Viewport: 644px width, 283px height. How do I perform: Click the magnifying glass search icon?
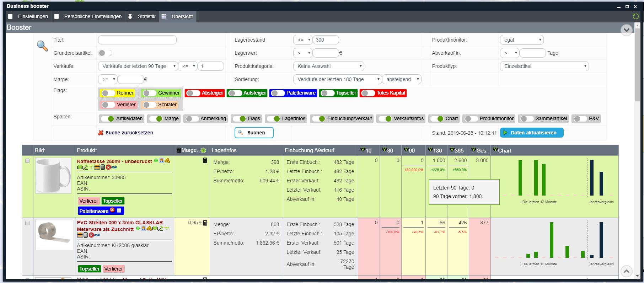(x=42, y=46)
